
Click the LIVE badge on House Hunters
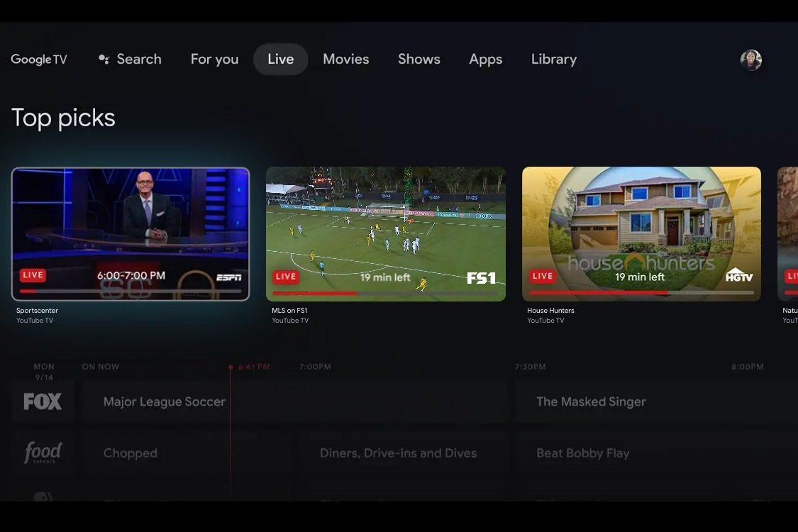(542, 276)
